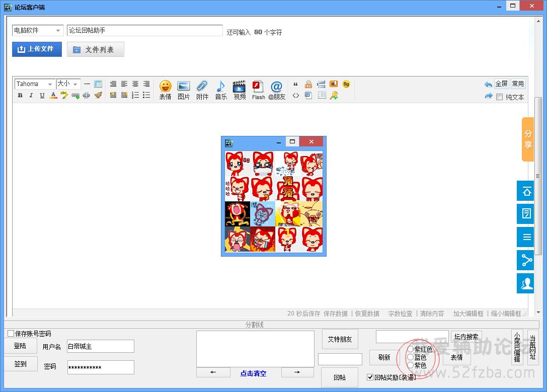Center-align the text

tap(135, 84)
